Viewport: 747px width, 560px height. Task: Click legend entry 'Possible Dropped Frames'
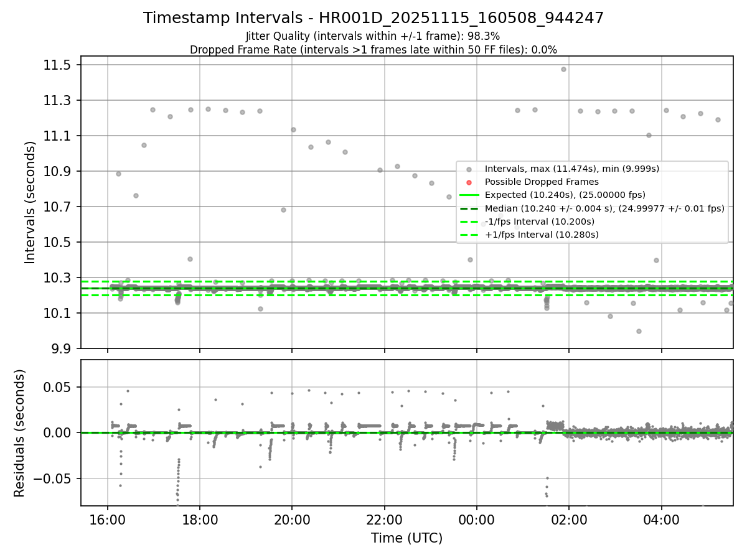click(542, 182)
